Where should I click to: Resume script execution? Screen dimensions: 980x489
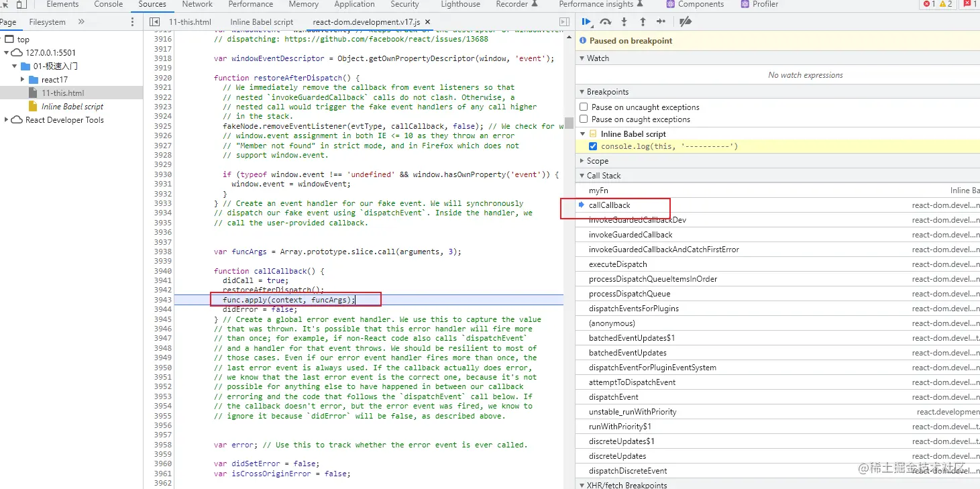coord(587,22)
